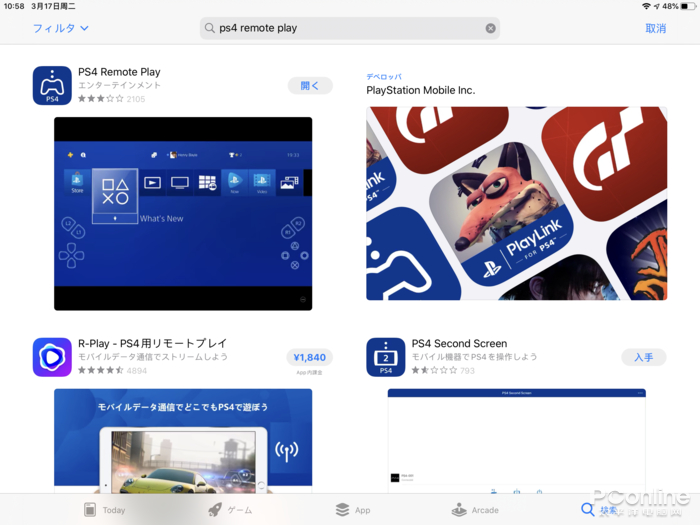Switch to the ゲーム tab
The image size is (700, 525).
(x=230, y=509)
